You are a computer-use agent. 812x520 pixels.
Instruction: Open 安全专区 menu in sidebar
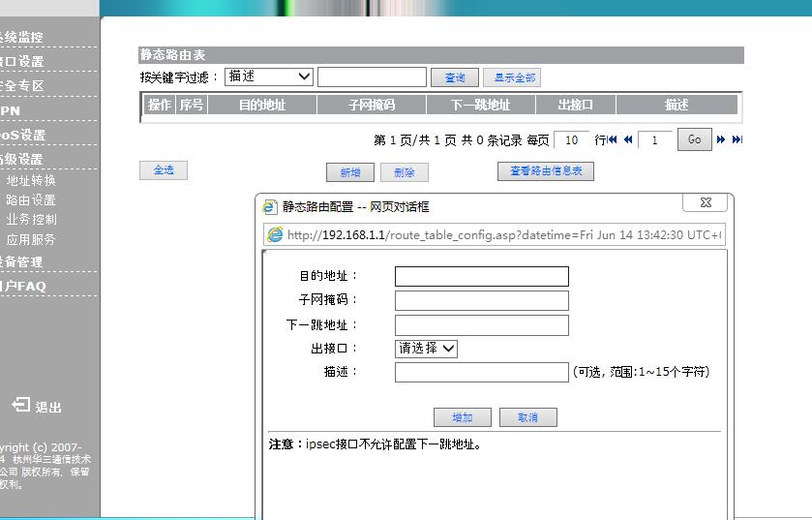21,85
